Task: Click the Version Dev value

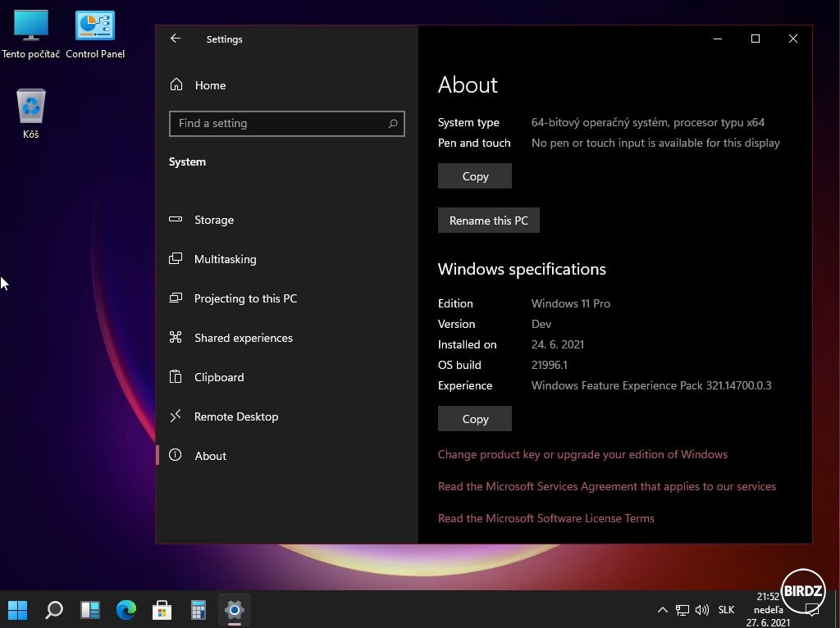Action: [x=541, y=324]
